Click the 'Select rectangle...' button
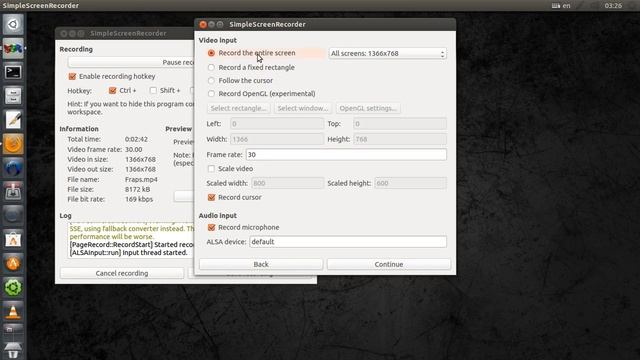 coord(238,108)
